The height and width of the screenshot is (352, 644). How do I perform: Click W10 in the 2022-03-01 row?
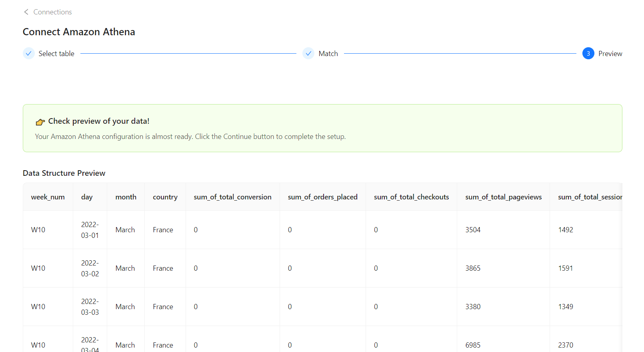(x=38, y=230)
